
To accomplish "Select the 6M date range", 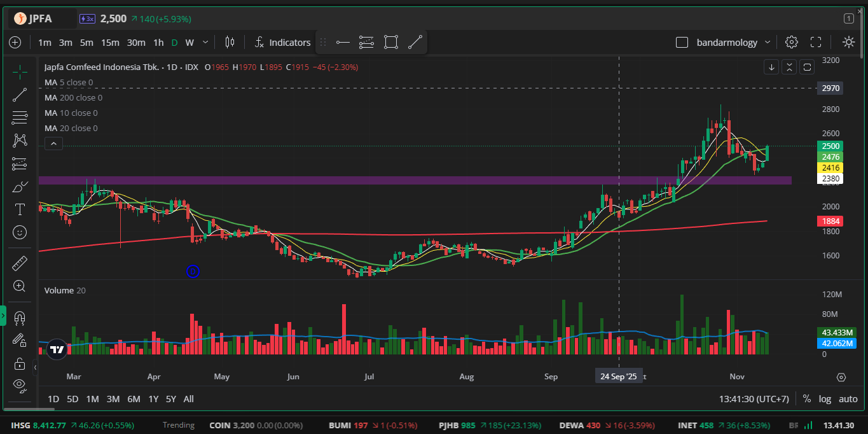I will [134, 399].
